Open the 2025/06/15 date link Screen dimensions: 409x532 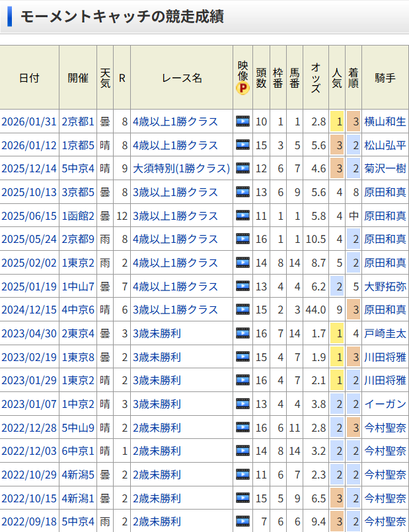[x=29, y=216]
